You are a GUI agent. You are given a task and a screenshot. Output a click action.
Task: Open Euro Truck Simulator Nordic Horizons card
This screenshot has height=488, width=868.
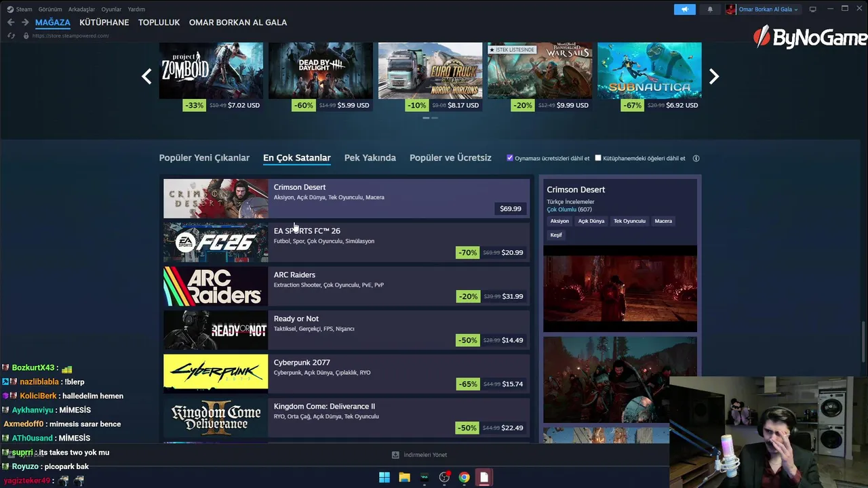coord(430,77)
